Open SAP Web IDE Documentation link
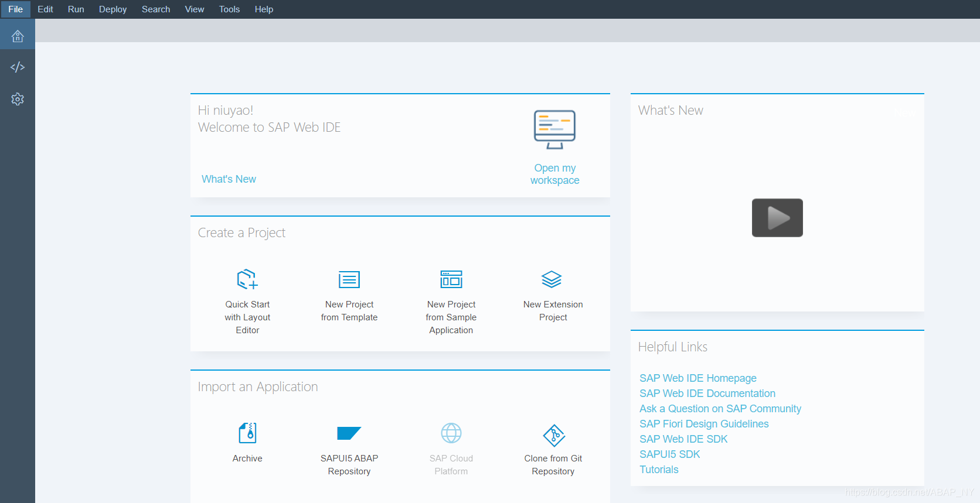Viewport: 980px width, 503px height. click(707, 393)
